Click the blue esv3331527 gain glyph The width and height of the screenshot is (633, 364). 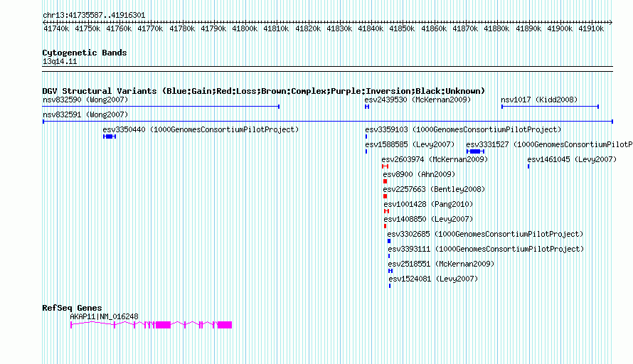click(x=475, y=151)
